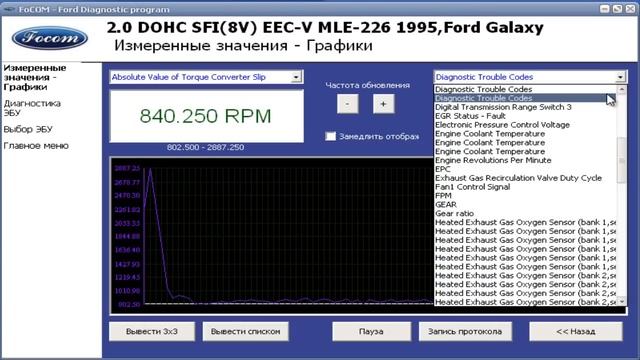Screen dimensions: 640x360
Task: Decrease update frequency with the minus button
Action: click(x=348, y=104)
